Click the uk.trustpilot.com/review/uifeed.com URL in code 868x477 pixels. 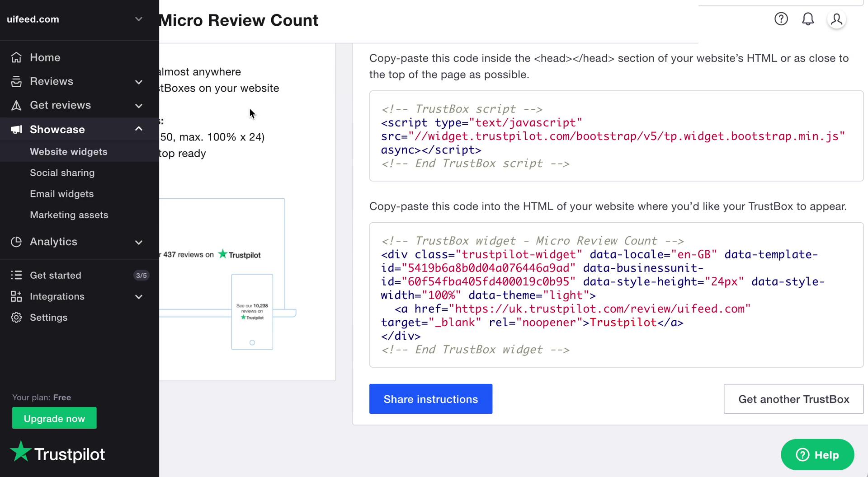599,309
